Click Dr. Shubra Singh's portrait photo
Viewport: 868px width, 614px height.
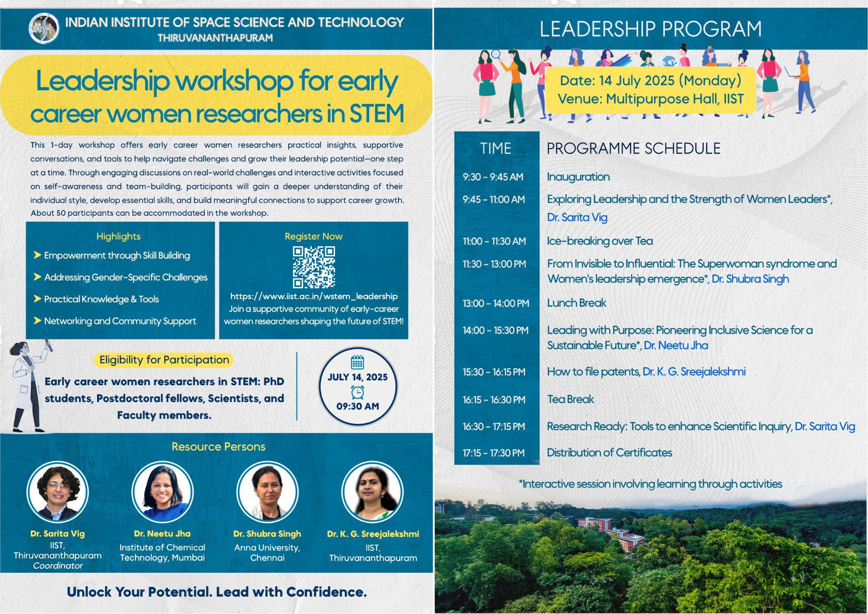pyautogui.click(x=267, y=492)
